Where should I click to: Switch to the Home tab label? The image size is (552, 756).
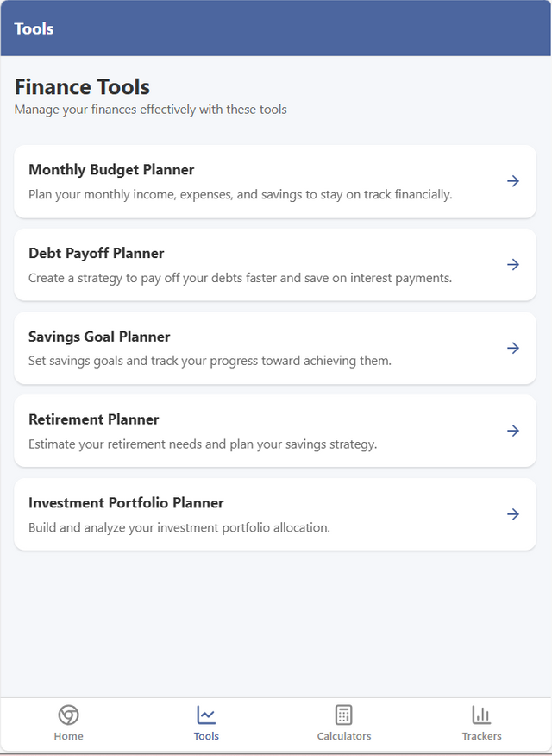tap(68, 736)
